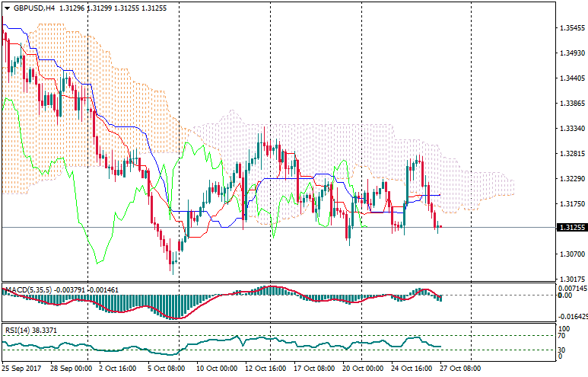Image resolution: width=588 pixels, height=377 pixels.
Task: Click the RSI 70 level label
Action: point(564,335)
